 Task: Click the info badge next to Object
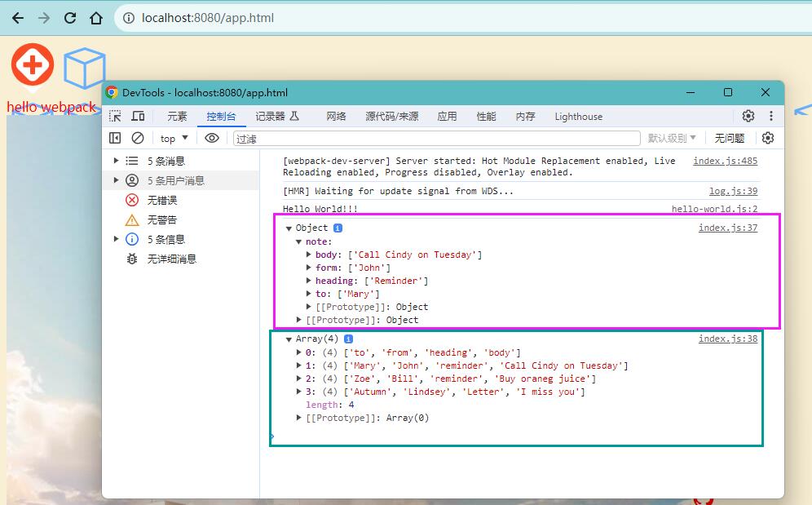pyautogui.click(x=338, y=228)
